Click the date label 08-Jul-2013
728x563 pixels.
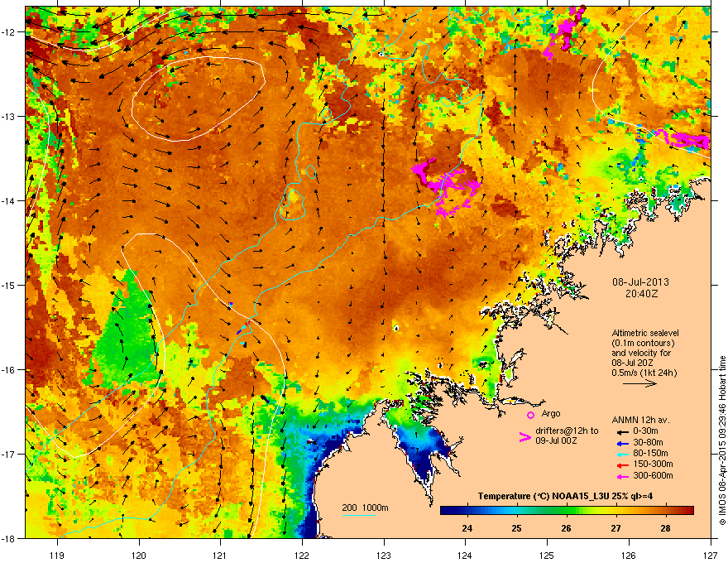coord(640,282)
